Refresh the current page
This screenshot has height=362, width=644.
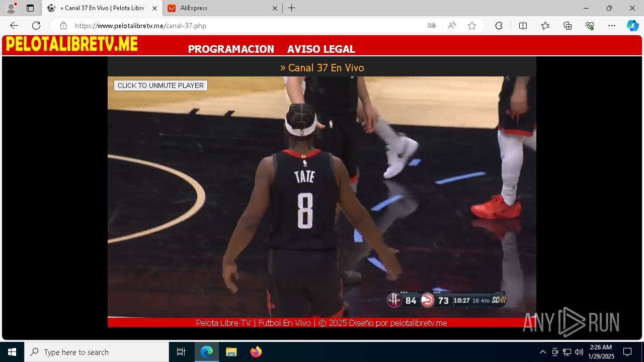pos(36,26)
